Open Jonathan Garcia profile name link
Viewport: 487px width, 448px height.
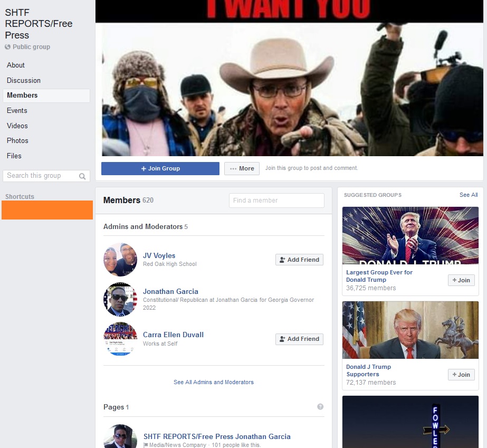pyautogui.click(x=170, y=291)
